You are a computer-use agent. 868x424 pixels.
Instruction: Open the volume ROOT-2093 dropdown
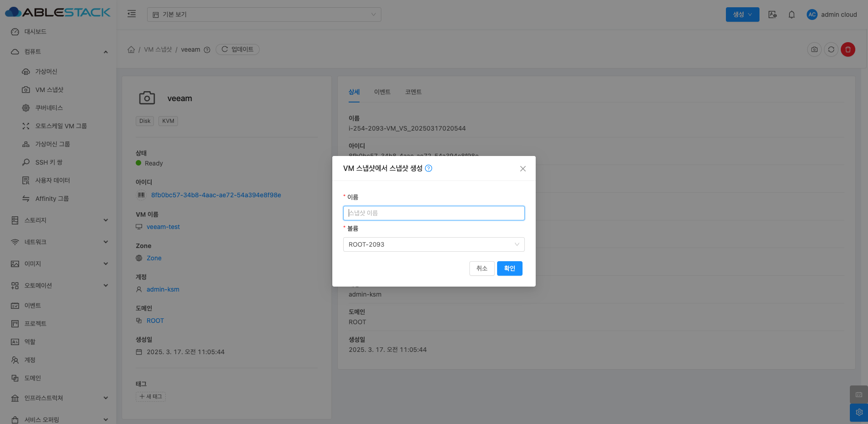point(434,244)
